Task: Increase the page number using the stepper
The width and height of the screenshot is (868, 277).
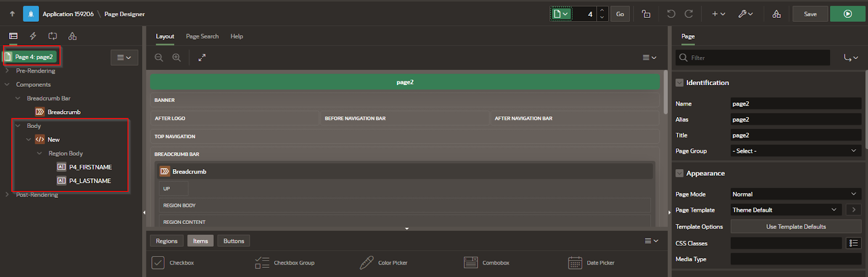Action: (602, 10)
